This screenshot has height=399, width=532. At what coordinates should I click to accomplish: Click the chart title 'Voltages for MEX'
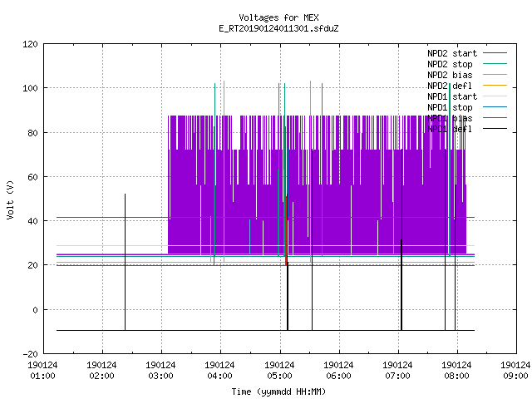(x=279, y=17)
